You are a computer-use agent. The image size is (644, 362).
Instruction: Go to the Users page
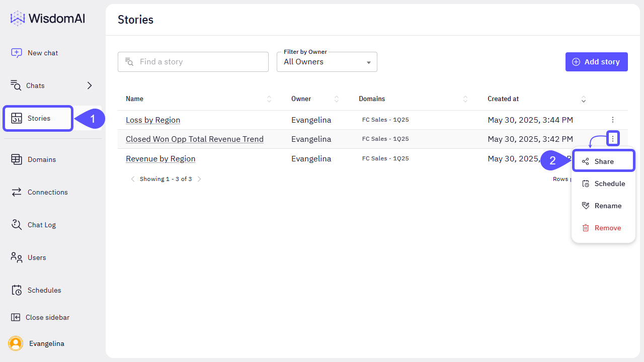click(x=29, y=257)
